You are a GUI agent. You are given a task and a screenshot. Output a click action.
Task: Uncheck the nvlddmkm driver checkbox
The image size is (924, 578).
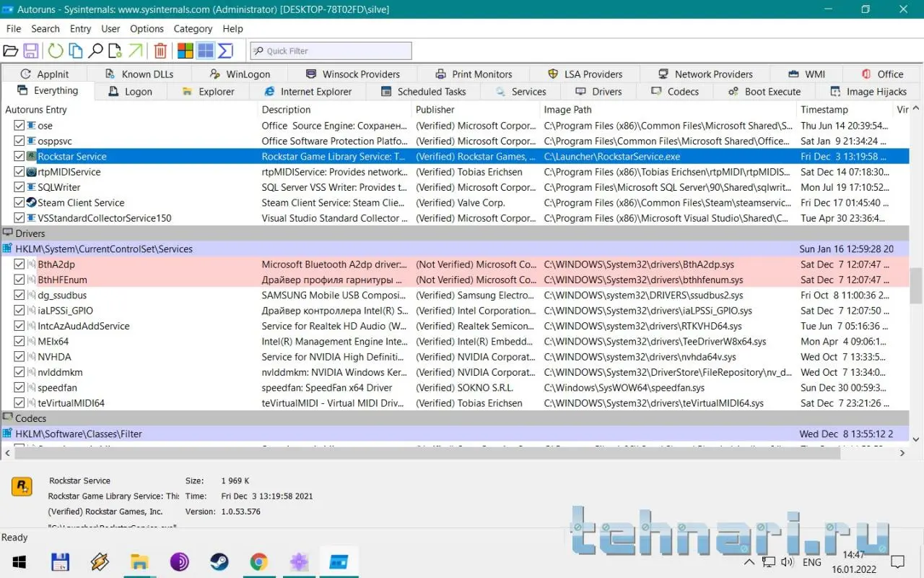point(19,372)
